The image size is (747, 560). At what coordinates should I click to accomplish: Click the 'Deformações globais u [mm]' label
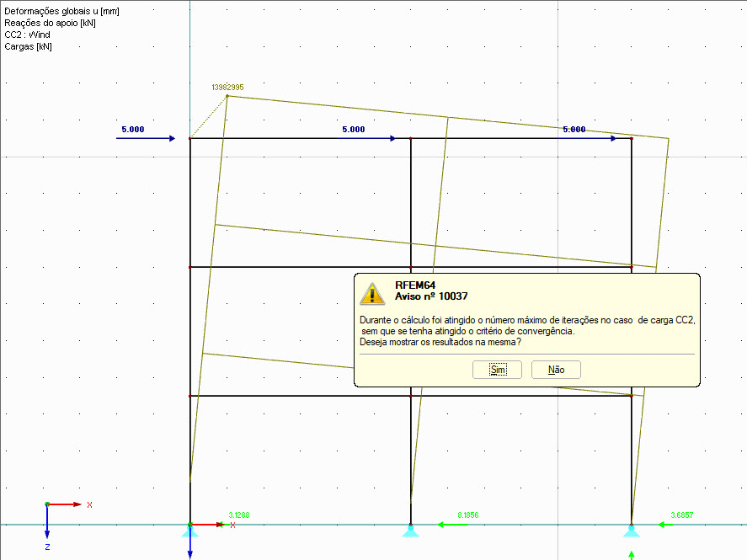point(62,11)
